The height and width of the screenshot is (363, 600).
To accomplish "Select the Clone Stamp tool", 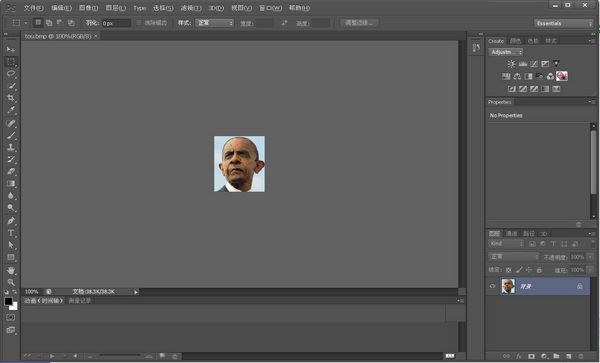I will pos(11,147).
